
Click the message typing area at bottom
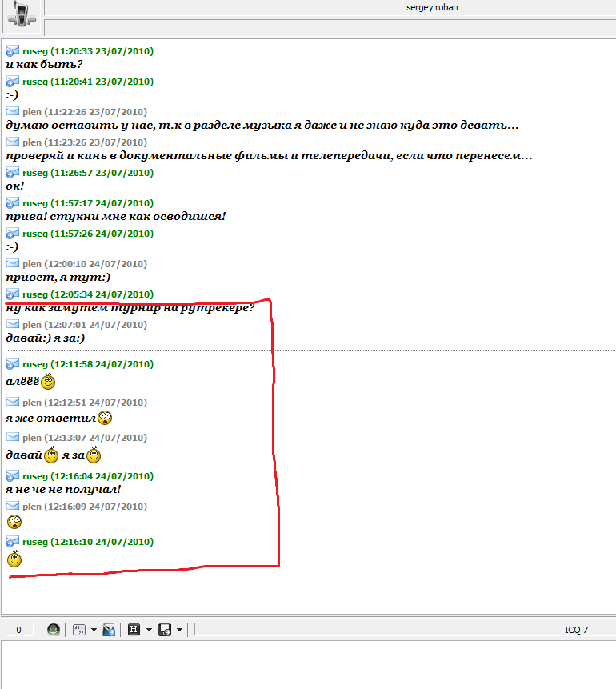[x=309, y=664]
